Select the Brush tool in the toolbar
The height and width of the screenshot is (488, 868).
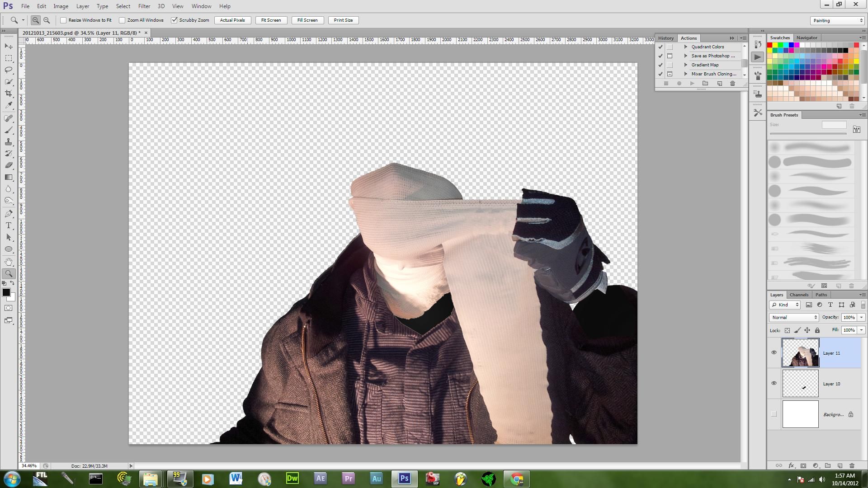8,130
